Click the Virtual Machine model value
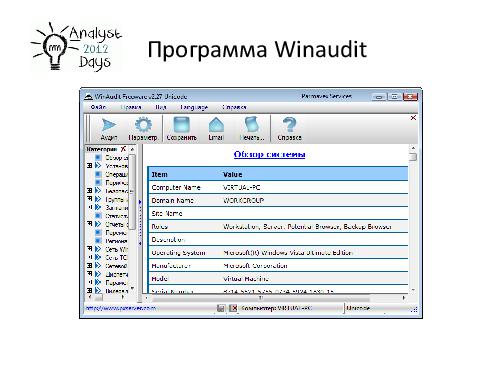 (246, 279)
